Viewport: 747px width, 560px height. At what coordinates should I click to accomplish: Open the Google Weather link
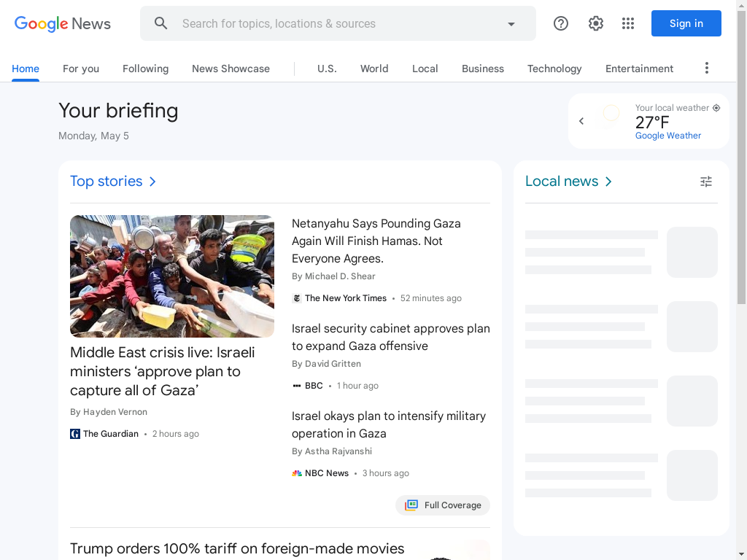point(668,136)
